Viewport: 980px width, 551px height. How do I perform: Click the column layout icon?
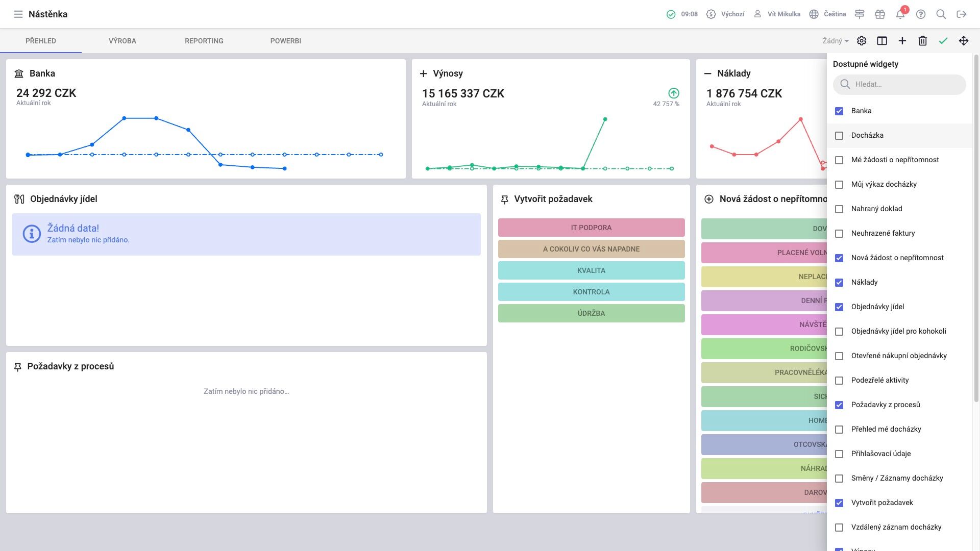tap(882, 41)
